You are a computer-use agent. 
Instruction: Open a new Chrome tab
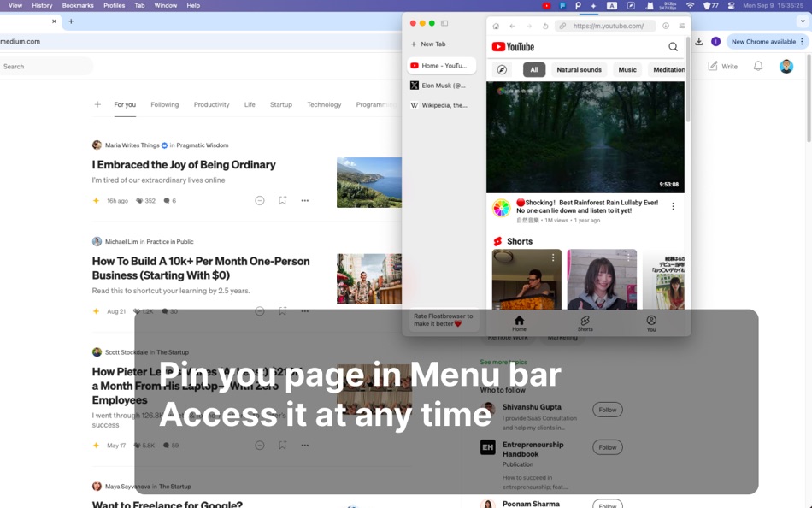71,21
